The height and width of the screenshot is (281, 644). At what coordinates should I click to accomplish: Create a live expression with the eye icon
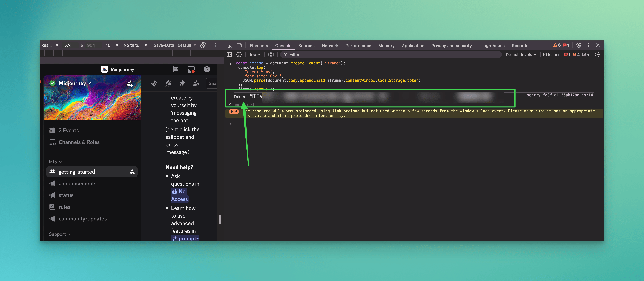[x=271, y=54]
